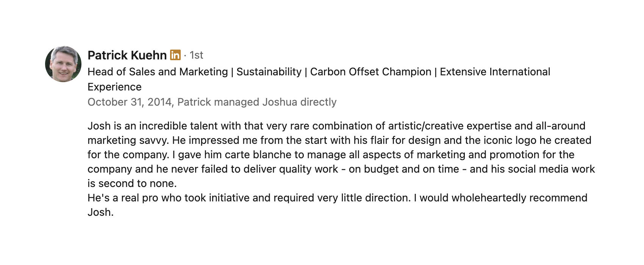The image size is (644, 265).
Task: Click 'Carbon Offset Champion' in the headline
Action: pos(370,72)
